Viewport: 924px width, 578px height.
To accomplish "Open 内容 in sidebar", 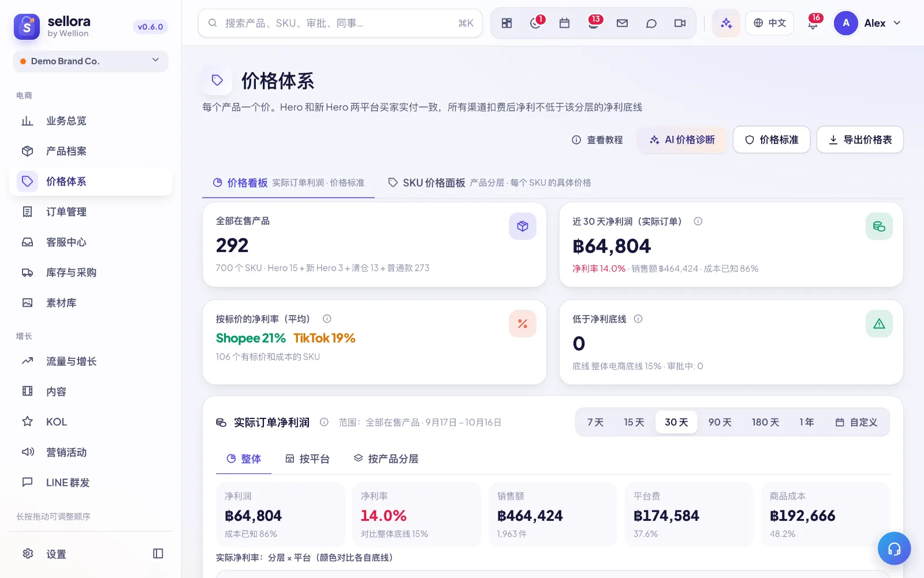I will (x=91, y=391).
